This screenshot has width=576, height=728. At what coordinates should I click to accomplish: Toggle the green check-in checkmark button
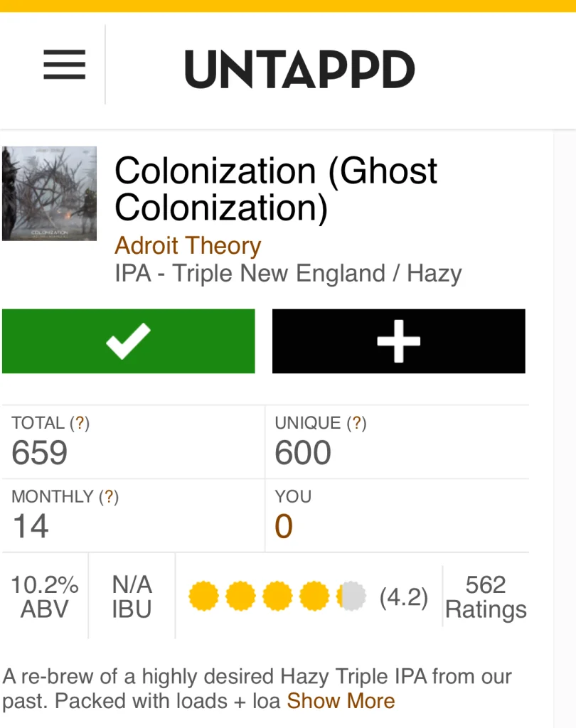coord(129,341)
